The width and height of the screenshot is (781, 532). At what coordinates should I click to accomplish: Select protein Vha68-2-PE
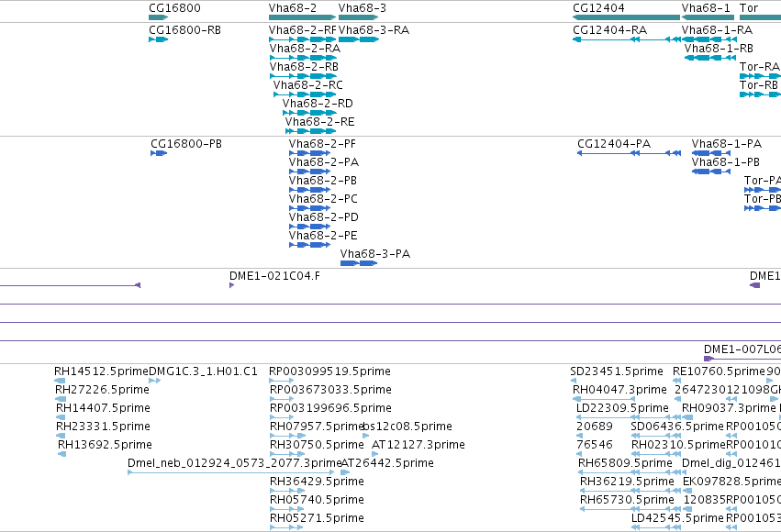click(x=323, y=237)
